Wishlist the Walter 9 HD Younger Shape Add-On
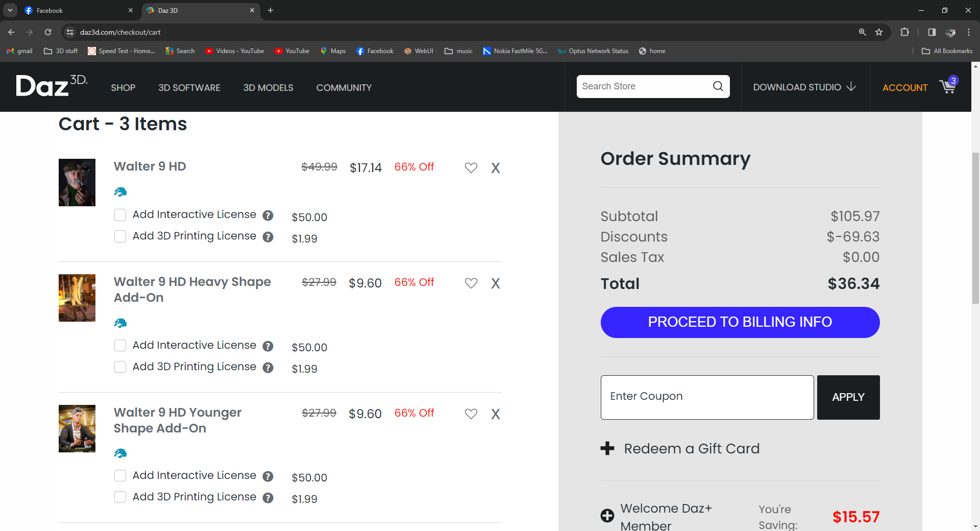 point(471,414)
